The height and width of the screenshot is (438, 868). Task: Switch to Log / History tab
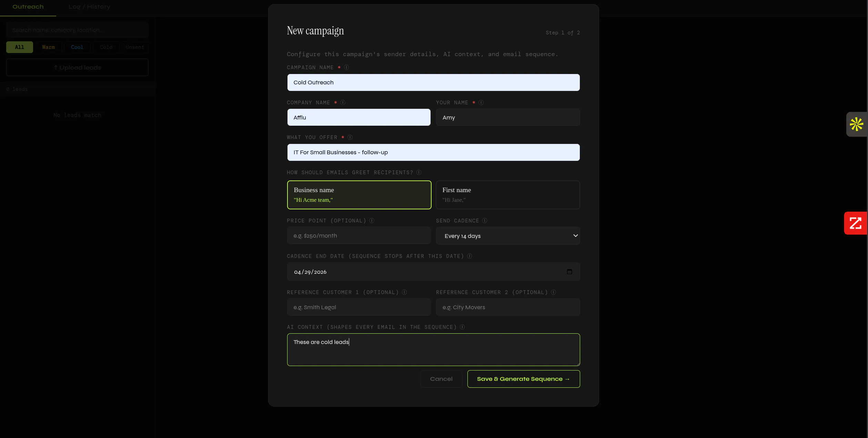click(x=89, y=7)
